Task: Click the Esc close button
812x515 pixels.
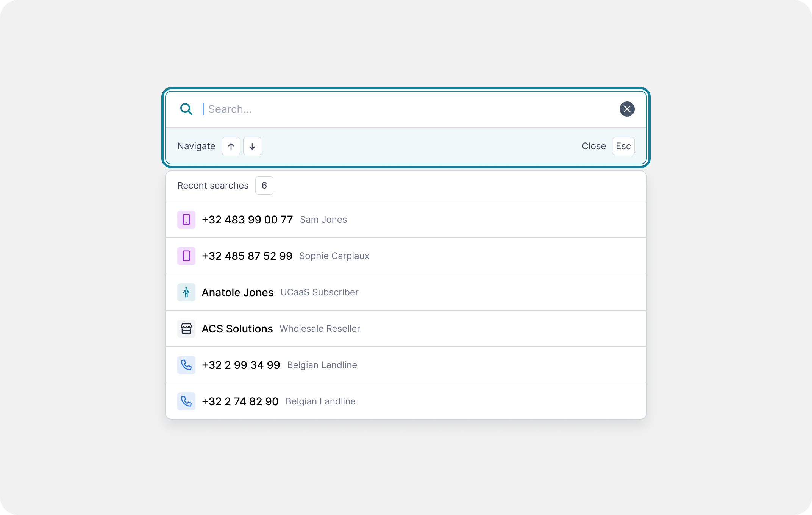Action: [623, 146]
